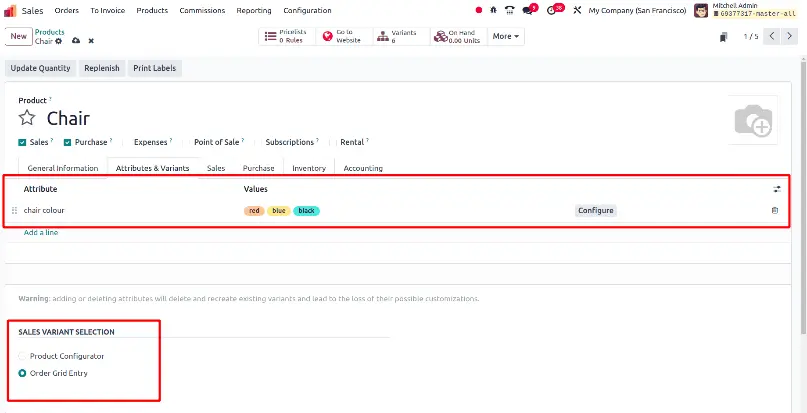807x413 pixels.
Task: Save the record manually with the cloud icon
Action: tap(76, 41)
